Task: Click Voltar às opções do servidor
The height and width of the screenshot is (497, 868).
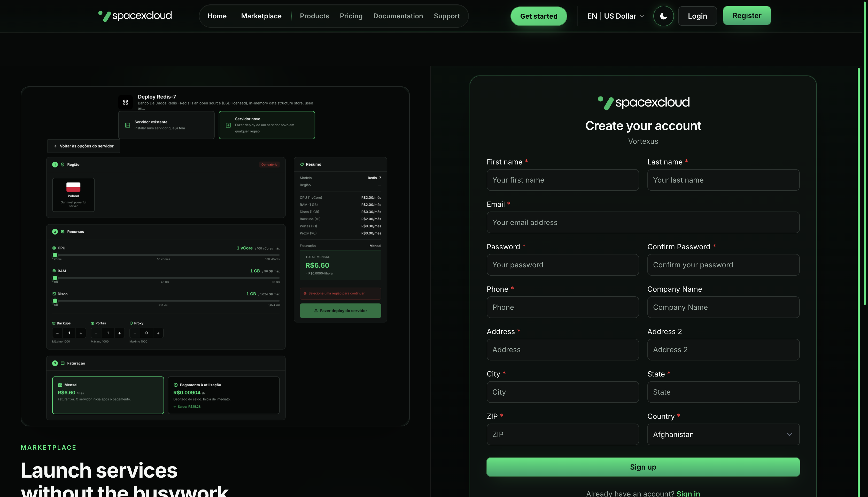Action: 84,146
